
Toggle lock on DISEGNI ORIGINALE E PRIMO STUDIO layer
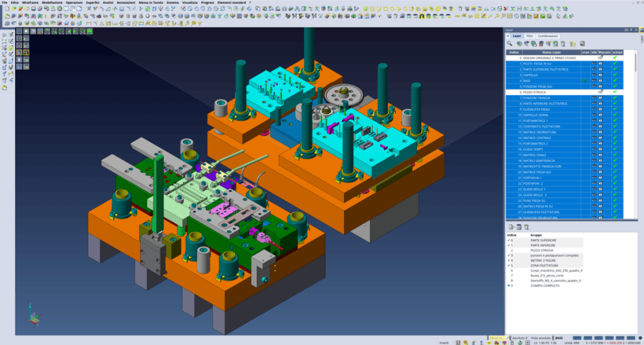pyautogui.click(x=600, y=58)
